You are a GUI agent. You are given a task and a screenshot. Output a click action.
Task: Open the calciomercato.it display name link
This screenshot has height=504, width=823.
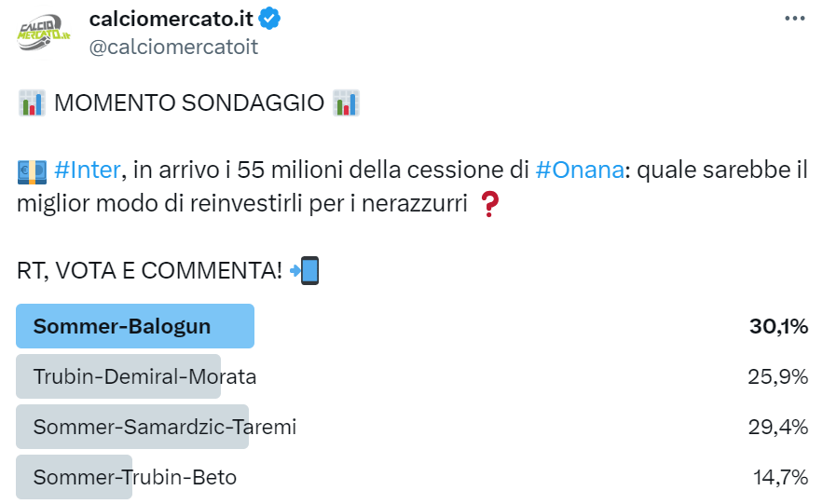pos(171,19)
